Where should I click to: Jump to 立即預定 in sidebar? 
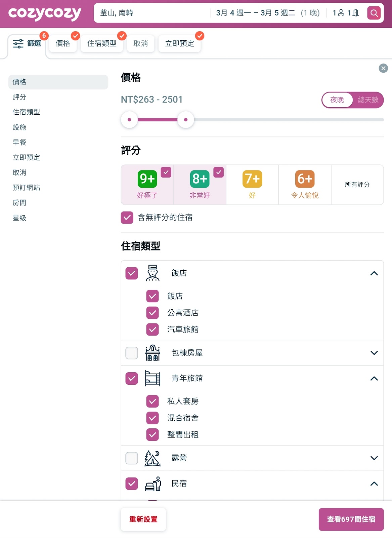pos(26,157)
